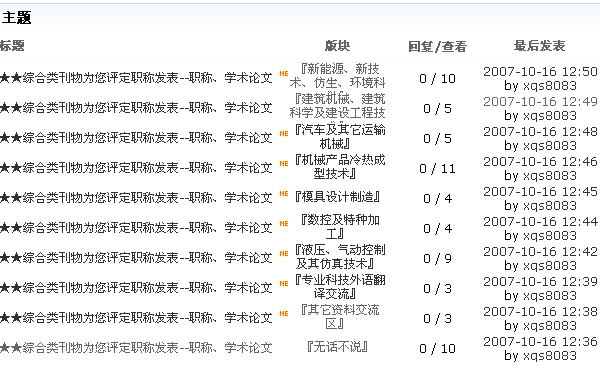Click the 回复/查看 column header

(x=437, y=46)
